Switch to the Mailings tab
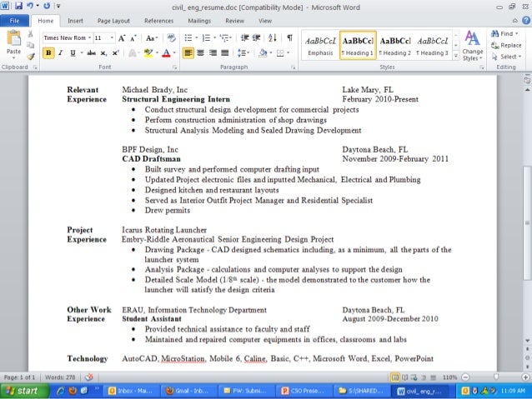This screenshot has width=532, height=399. (199, 21)
